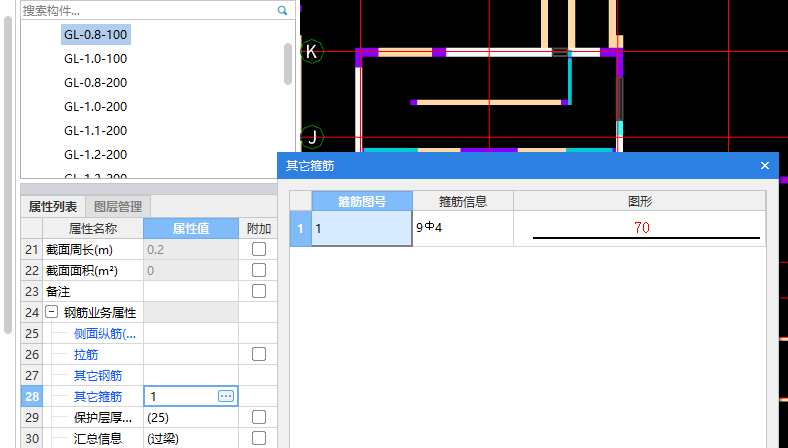Click the 附加 column header
The image size is (788, 448).
(258, 229)
